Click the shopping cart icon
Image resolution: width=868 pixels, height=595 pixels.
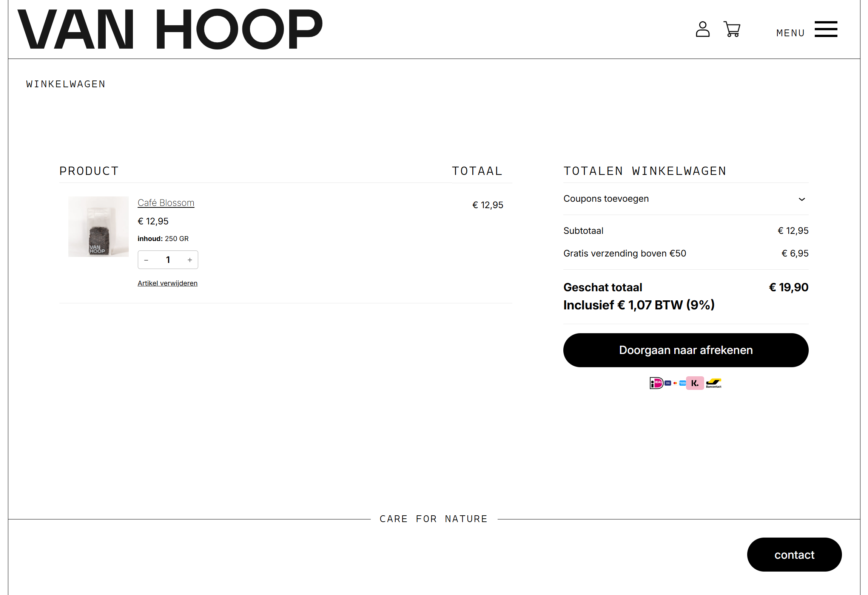coord(732,29)
